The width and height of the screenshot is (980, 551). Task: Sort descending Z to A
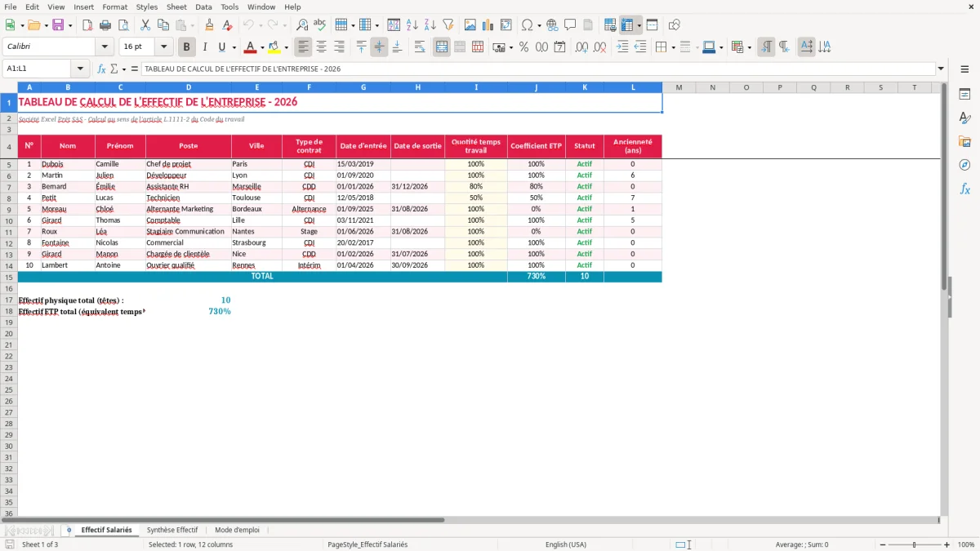(430, 25)
